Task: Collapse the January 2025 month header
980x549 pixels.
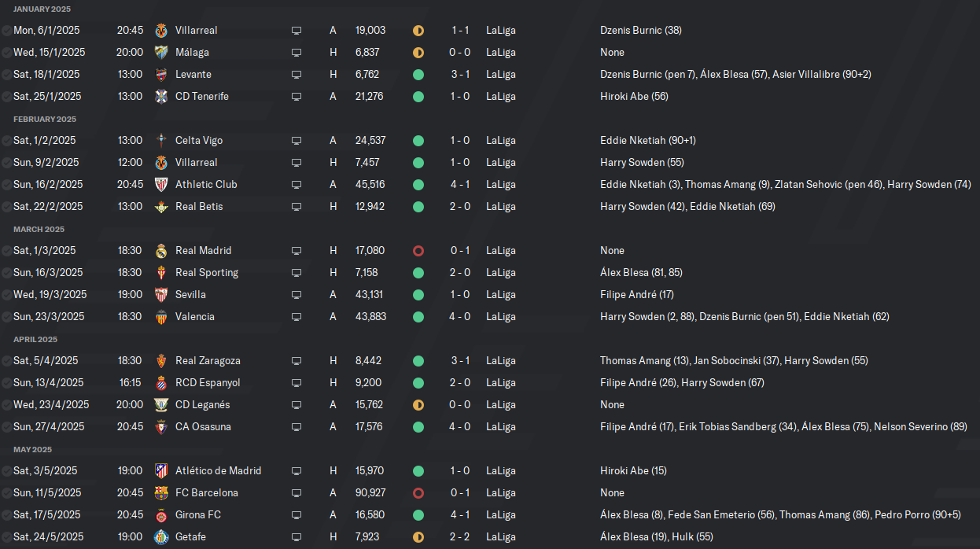Action: click(42, 9)
